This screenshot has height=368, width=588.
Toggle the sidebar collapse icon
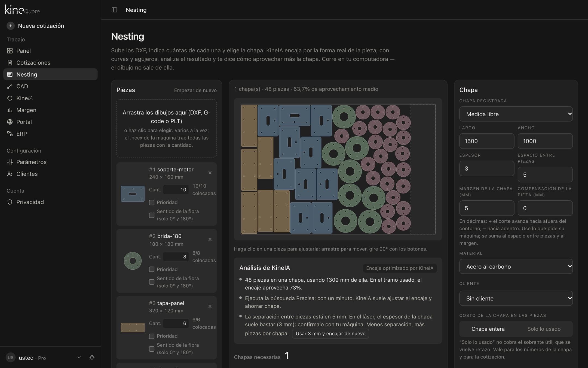(114, 10)
